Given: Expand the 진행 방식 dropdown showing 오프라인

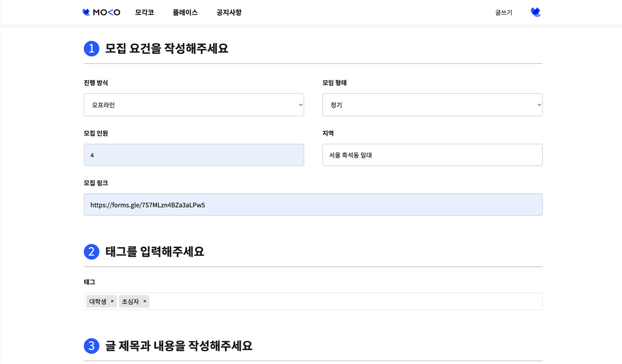Looking at the screenshot, I should click(194, 105).
